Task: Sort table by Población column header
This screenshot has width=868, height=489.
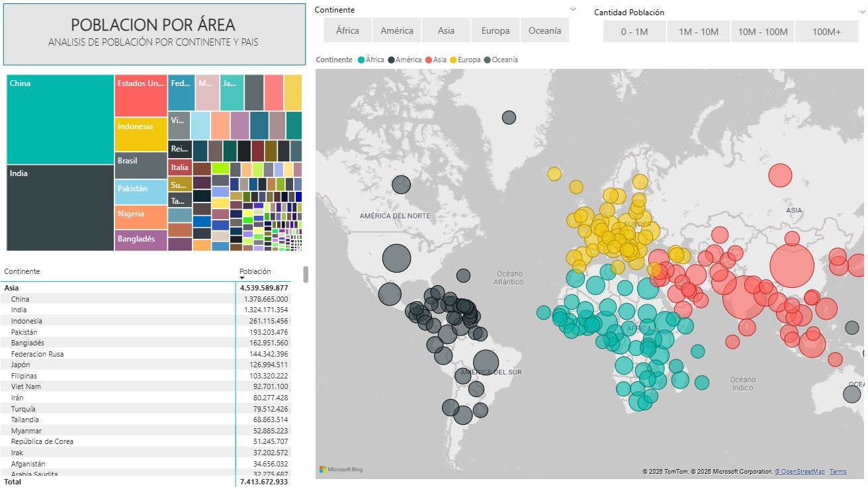Action: [255, 271]
